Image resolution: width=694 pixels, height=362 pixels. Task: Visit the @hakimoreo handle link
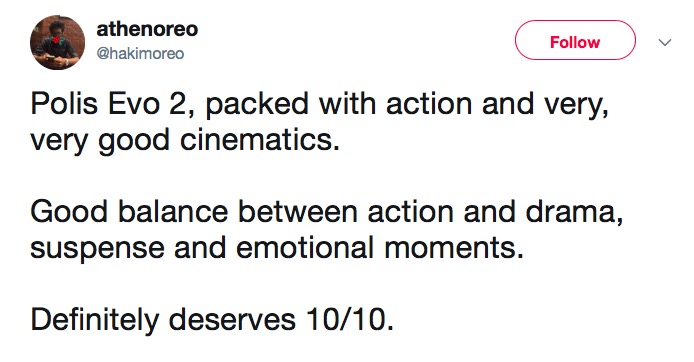coord(140,54)
